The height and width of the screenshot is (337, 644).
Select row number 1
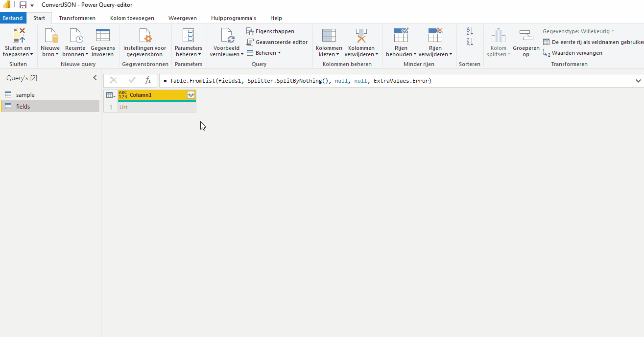click(111, 107)
